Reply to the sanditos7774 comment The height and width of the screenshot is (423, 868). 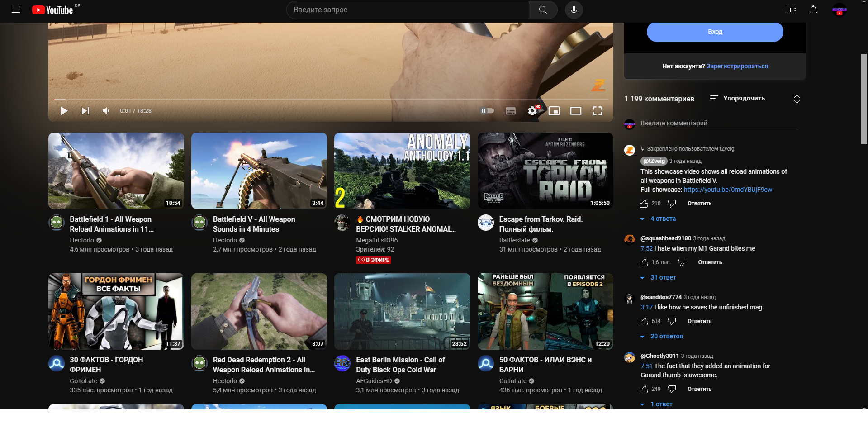click(x=699, y=321)
